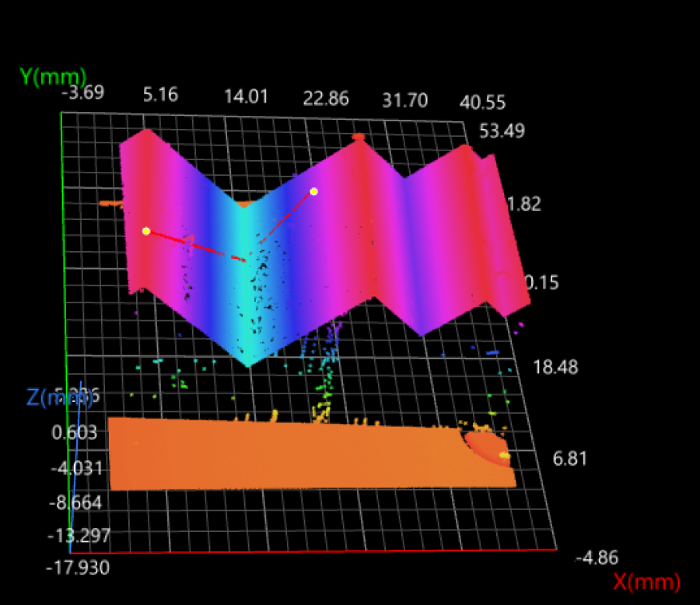Pick the 31.70 axis tick value
700x605 pixels.
405,100
